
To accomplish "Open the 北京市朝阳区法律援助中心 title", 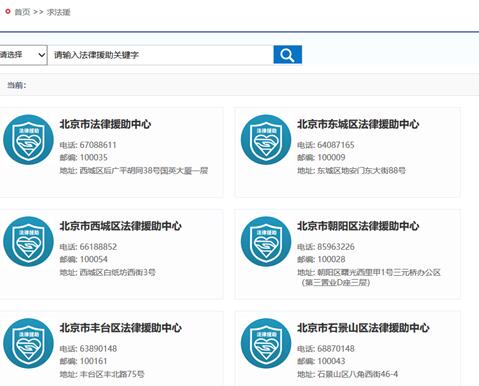I will click(x=358, y=226).
